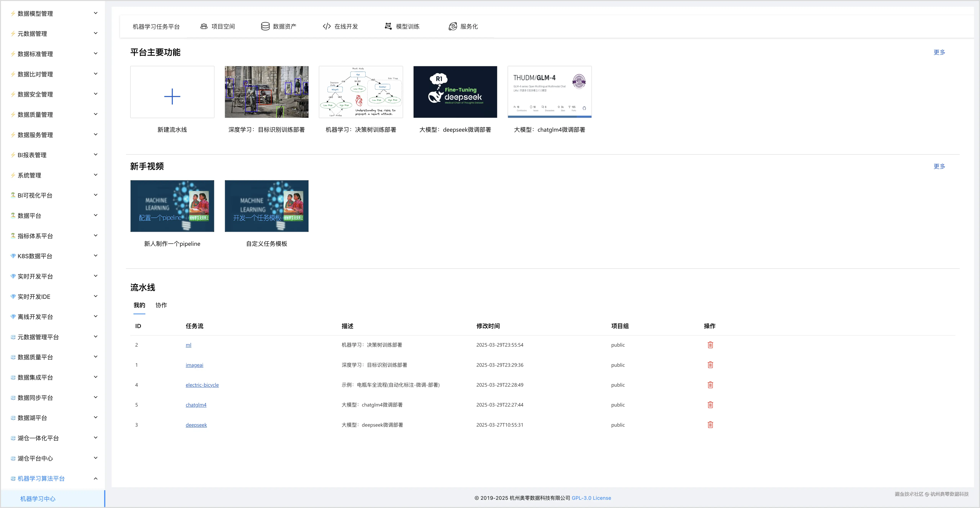Click trash icon for electric-bicycle row

coord(710,385)
